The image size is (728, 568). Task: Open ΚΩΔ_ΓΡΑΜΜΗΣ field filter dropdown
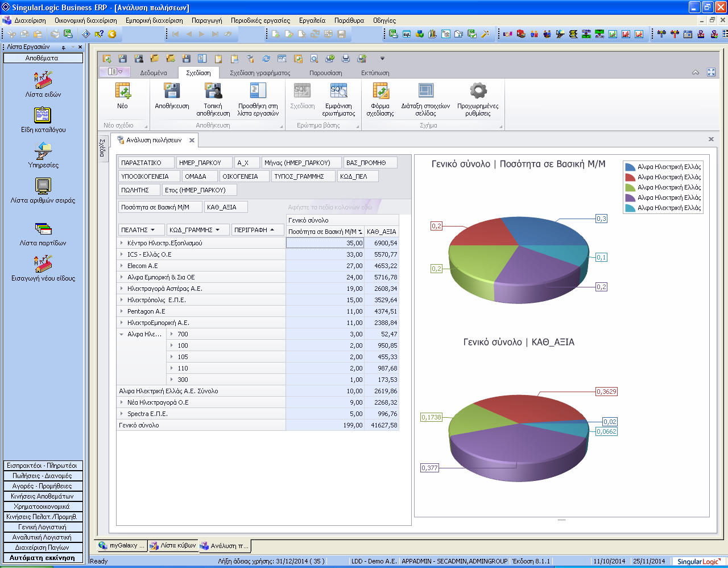click(217, 230)
